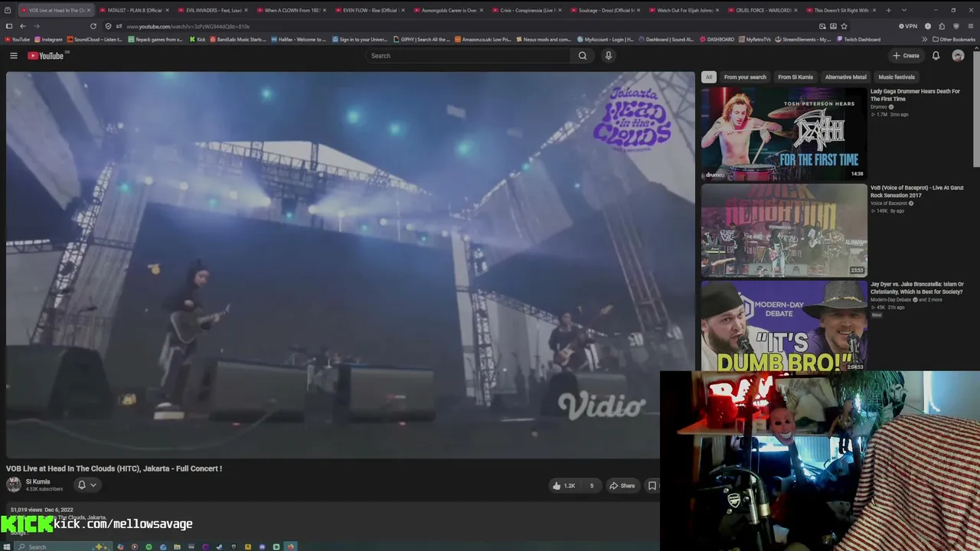This screenshot has width=980, height=551.
Task: Open the Si Kumis channel avatar
Action: point(14,484)
